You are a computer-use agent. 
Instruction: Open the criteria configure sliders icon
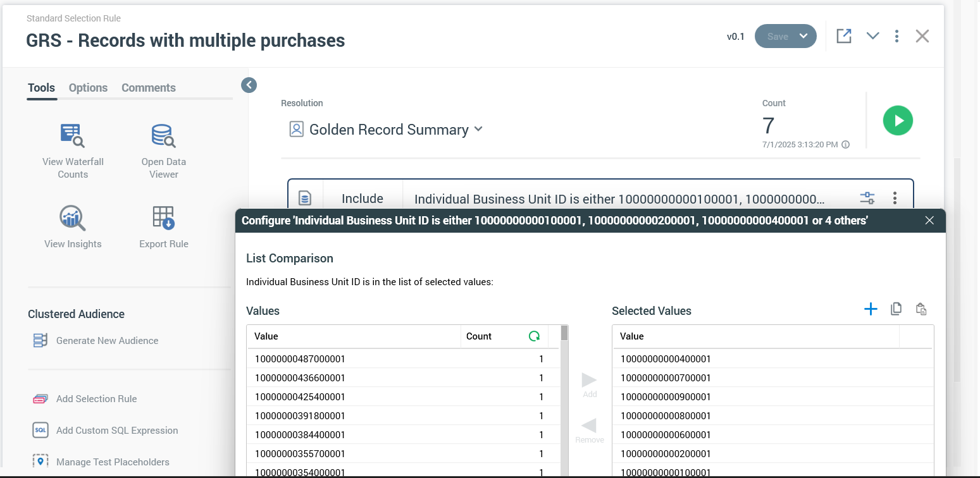point(867,199)
